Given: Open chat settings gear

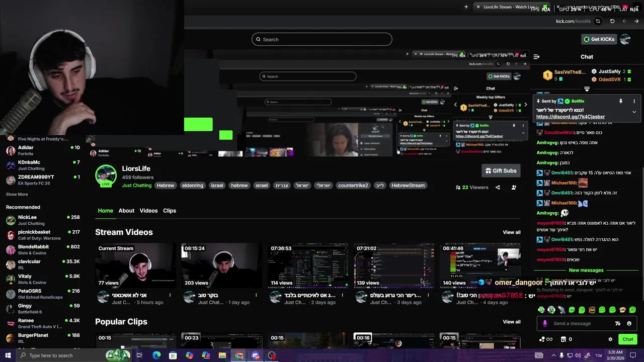Looking at the screenshot, I should pyautogui.click(x=610, y=339).
